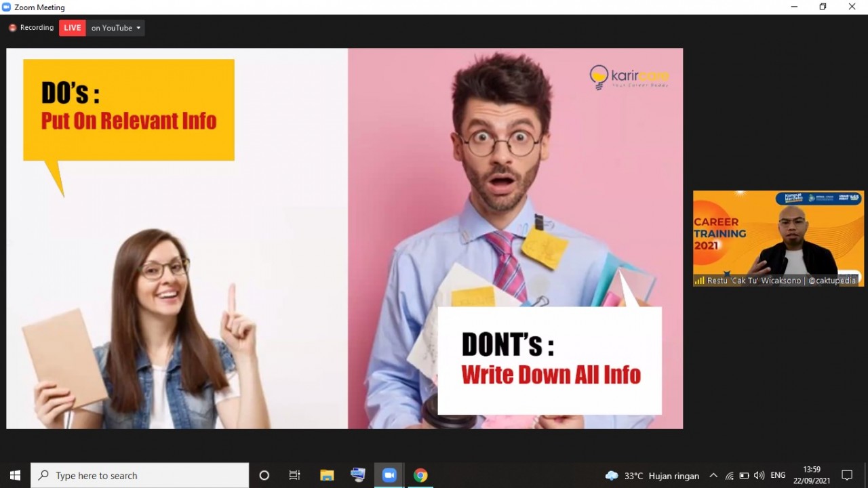Open the remote desktop app taskbar icon

[x=358, y=475]
